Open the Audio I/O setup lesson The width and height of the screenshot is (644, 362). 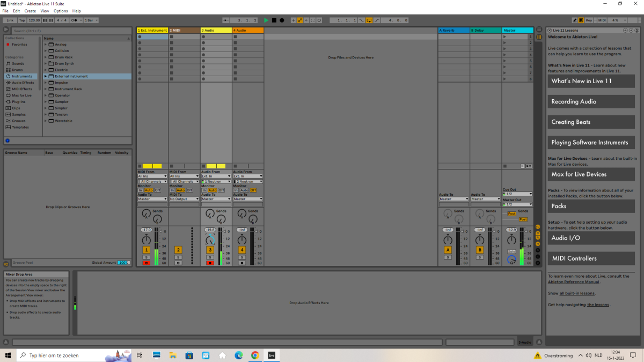coord(591,238)
